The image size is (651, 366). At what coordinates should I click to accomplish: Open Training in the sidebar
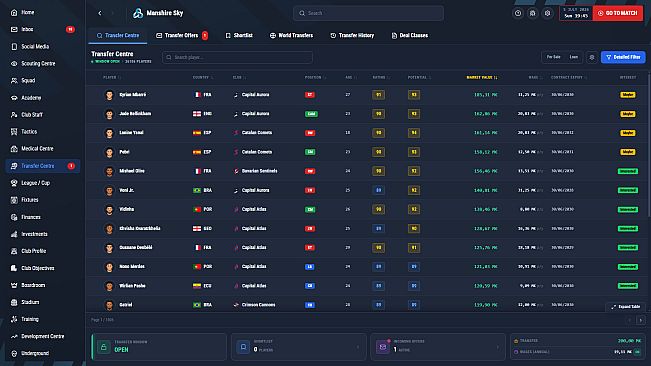pos(42,319)
